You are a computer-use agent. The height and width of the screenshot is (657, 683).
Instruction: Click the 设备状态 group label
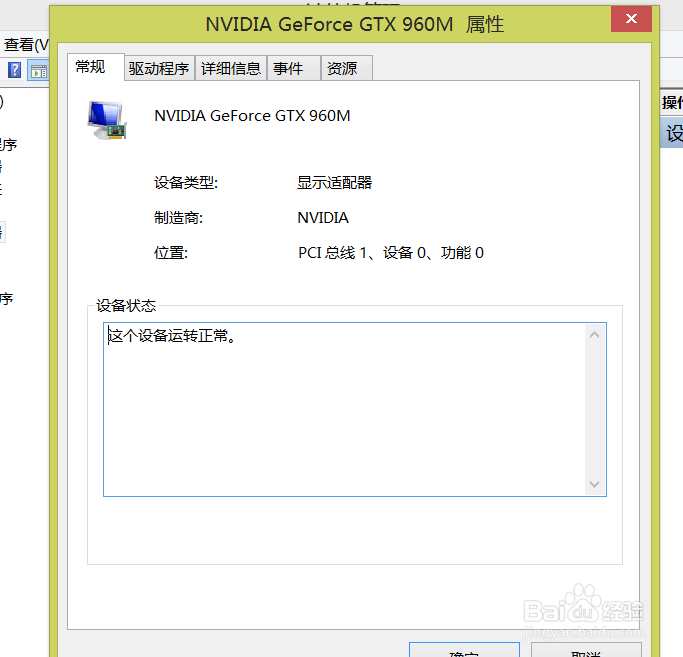[x=126, y=305]
